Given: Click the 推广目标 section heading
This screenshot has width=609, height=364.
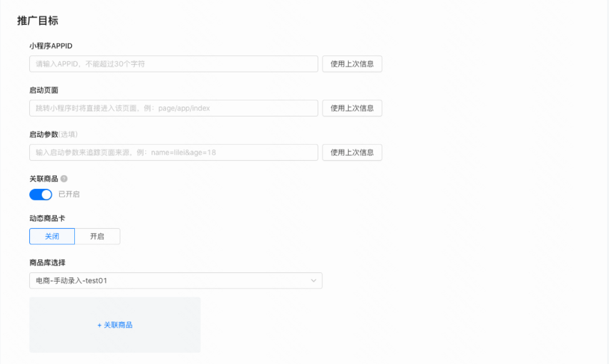Looking at the screenshot, I should [x=37, y=21].
